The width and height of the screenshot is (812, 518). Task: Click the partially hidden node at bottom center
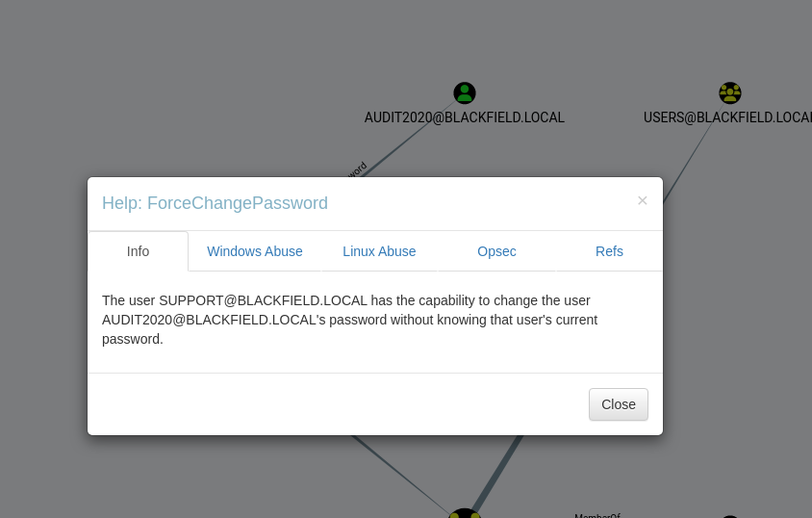pyautogui.click(x=464, y=514)
